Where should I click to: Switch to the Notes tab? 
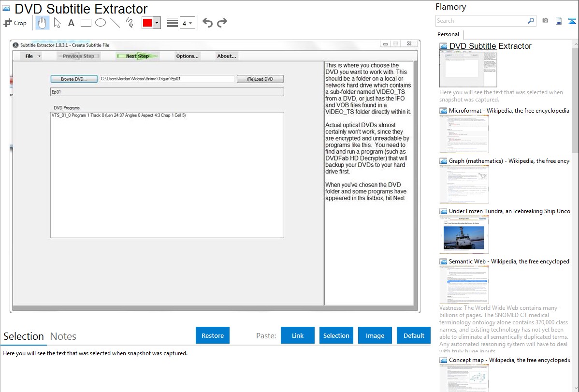63,336
